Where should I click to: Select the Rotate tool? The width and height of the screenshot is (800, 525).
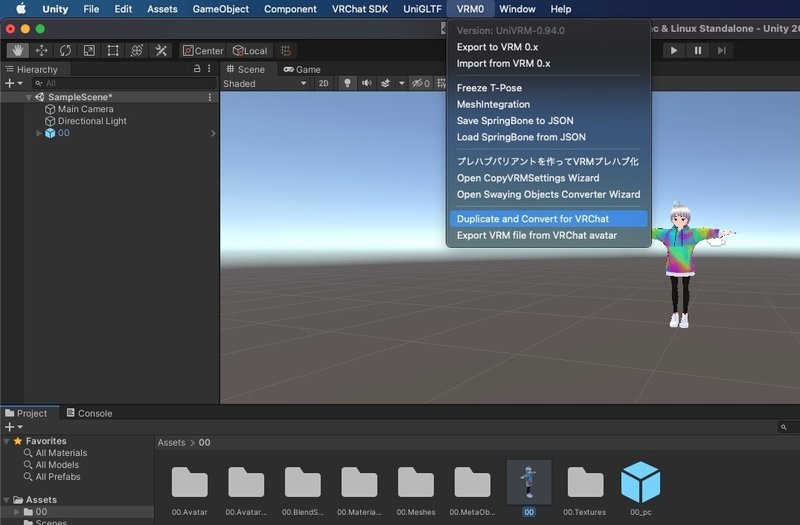coord(65,51)
